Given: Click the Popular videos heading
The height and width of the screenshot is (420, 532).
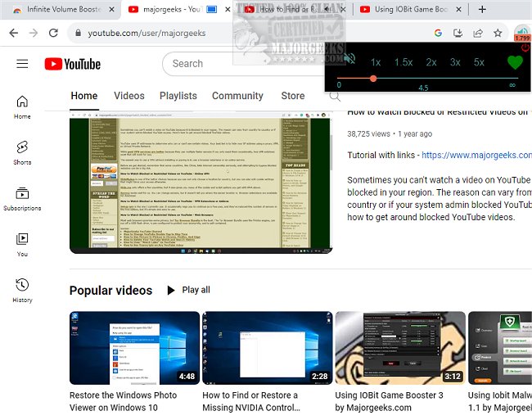Looking at the screenshot, I should click(x=111, y=291).
